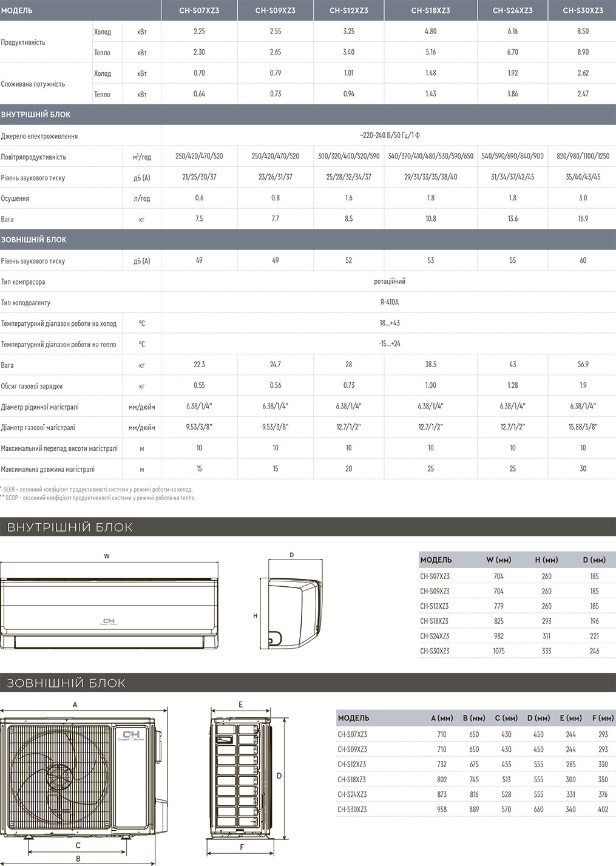The image size is (616, 866).
Task: Click the indoor width value 1075
Action: tap(499, 651)
